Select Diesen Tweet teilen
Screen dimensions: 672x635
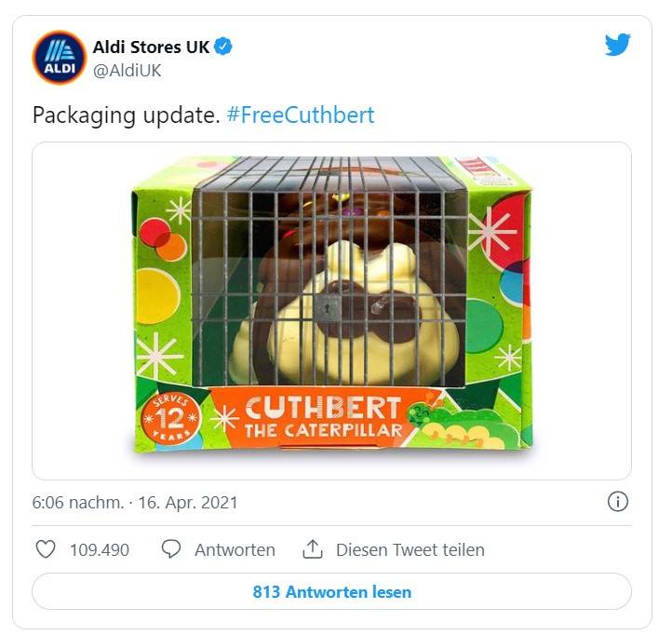pos(410,549)
